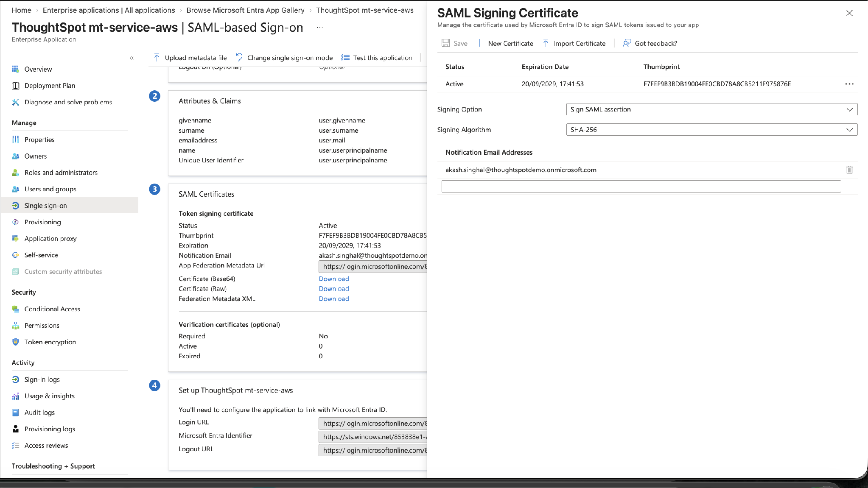Open Permissions hierarchy icon
Viewport: 868px width, 488px height.
pos(15,326)
